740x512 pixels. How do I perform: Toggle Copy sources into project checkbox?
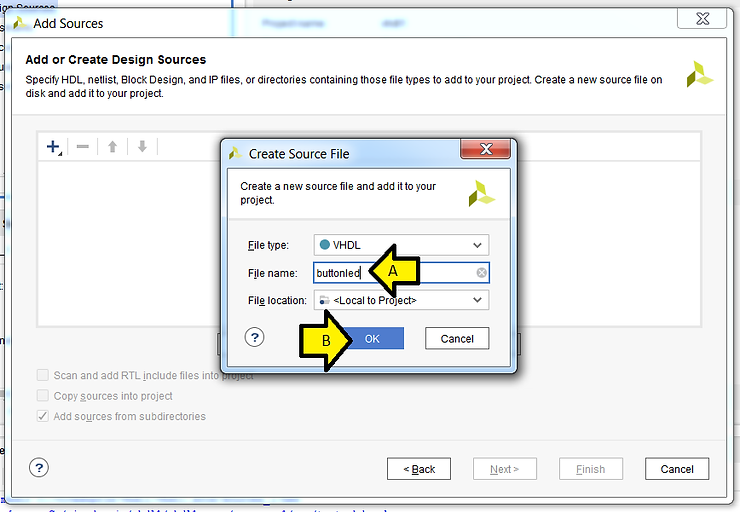[x=42, y=395]
